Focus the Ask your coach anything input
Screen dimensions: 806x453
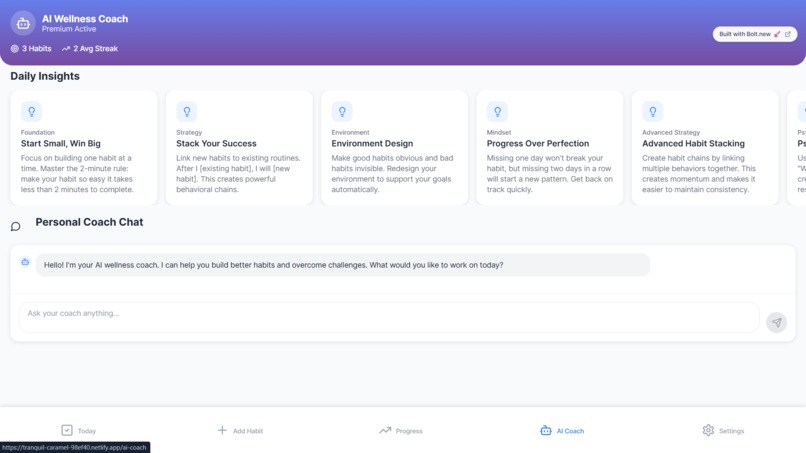(389, 317)
